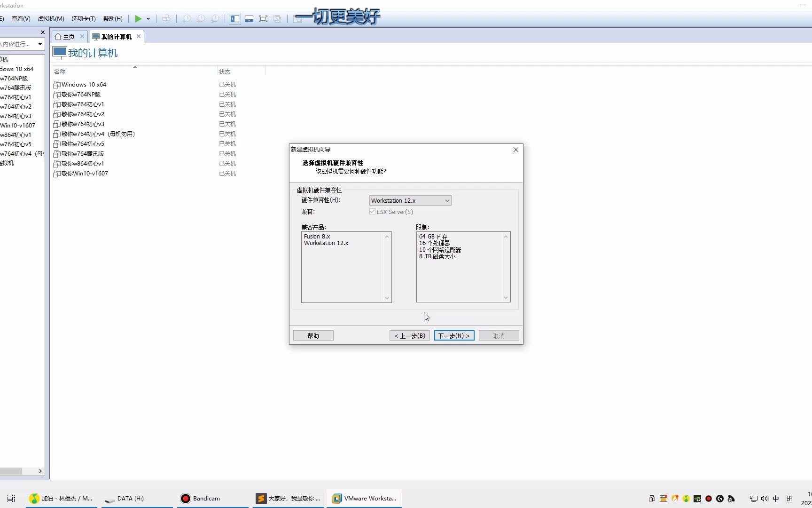Toggle the library sidebar view icon
Viewport: 812px width, 508px height.
pyautogui.click(x=235, y=19)
